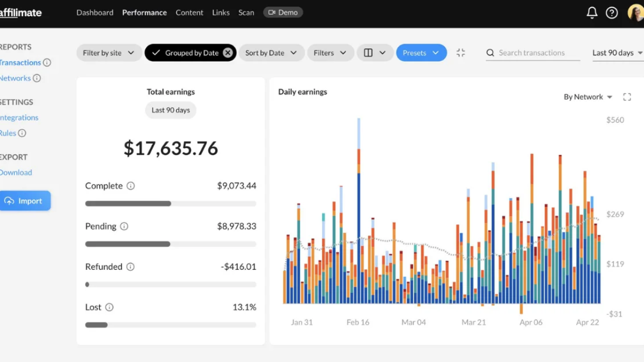Image resolution: width=644 pixels, height=362 pixels.
Task: Expand the Filters dropdown
Action: coord(331,53)
